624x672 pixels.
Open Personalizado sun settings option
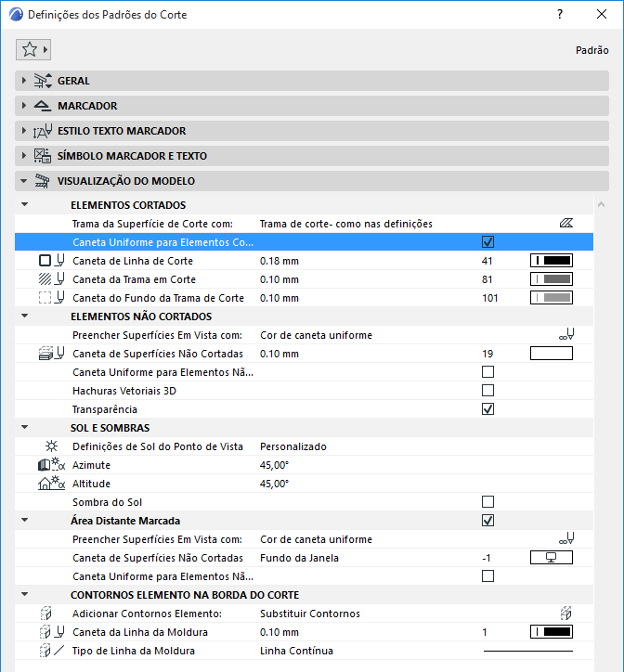[293, 446]
